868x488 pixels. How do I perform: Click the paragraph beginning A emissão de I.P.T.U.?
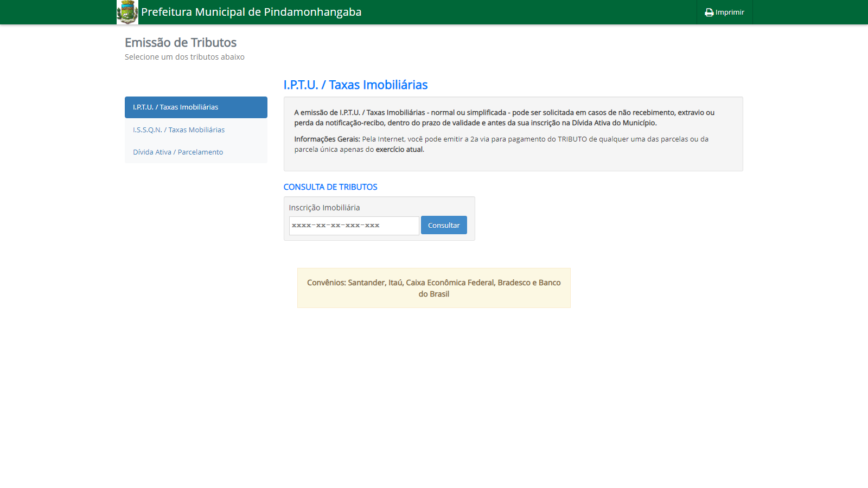point(504,118)
